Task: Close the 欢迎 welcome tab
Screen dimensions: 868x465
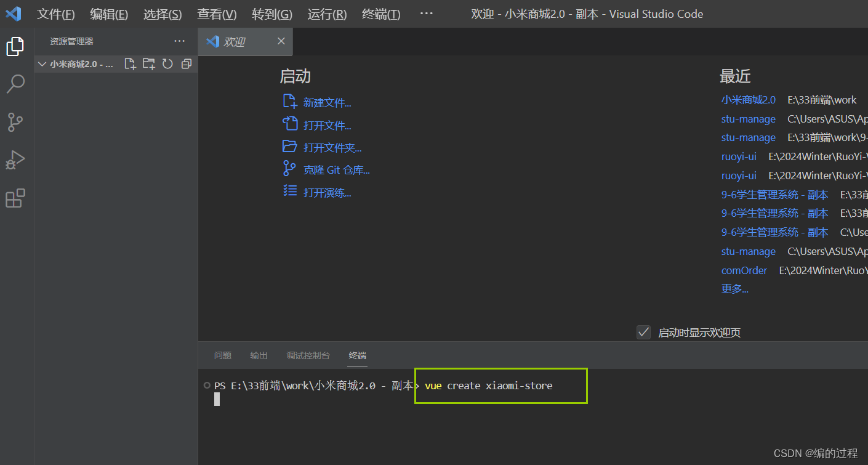Action: (281, 41)
